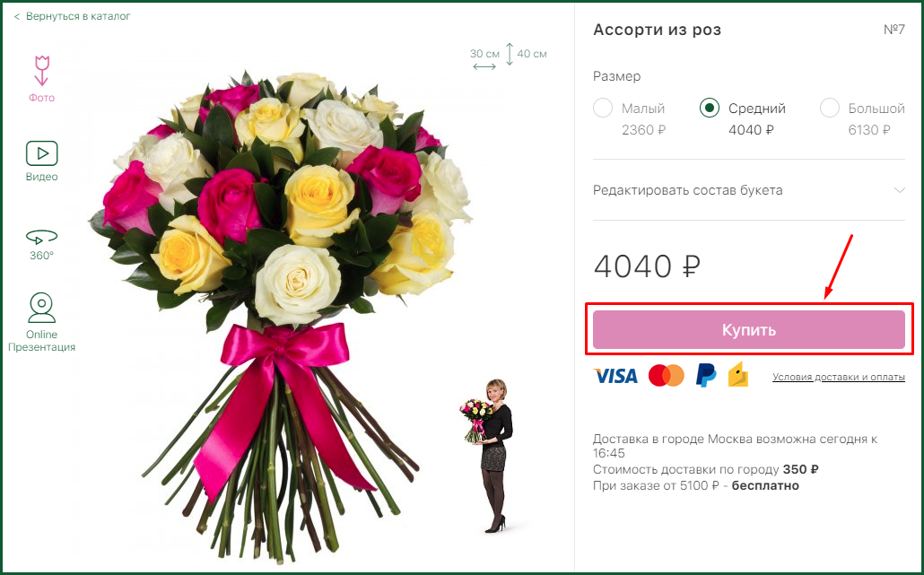924x575 pixels.
Task: Click the Редактировать состав букета label
Action: 688,190
